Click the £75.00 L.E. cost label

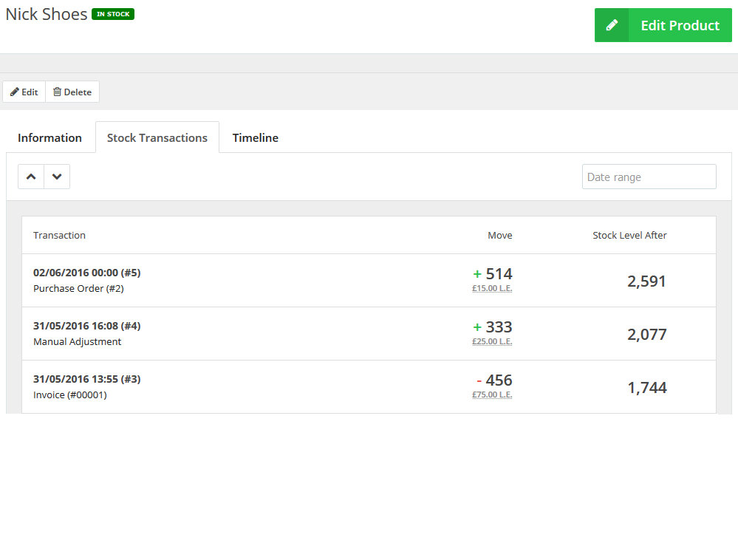tap(492, 395)
